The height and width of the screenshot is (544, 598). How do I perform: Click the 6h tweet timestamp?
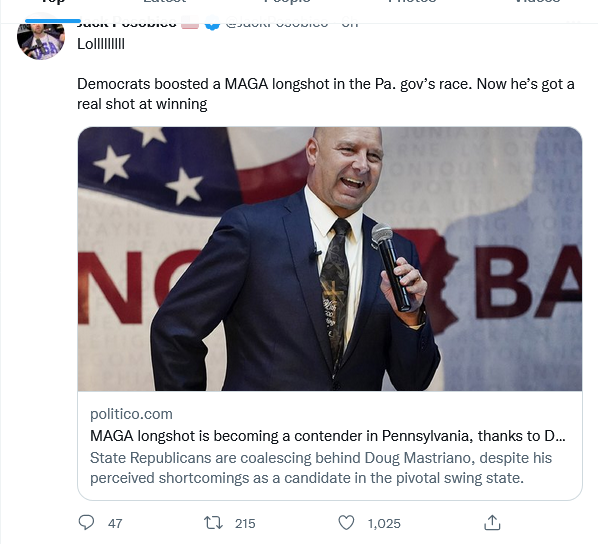350,23
